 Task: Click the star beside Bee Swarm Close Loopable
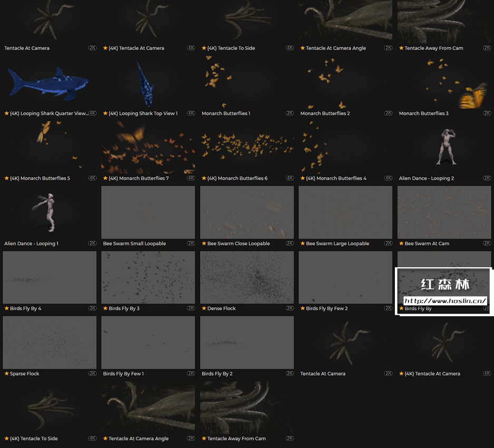tap(204, 243)
